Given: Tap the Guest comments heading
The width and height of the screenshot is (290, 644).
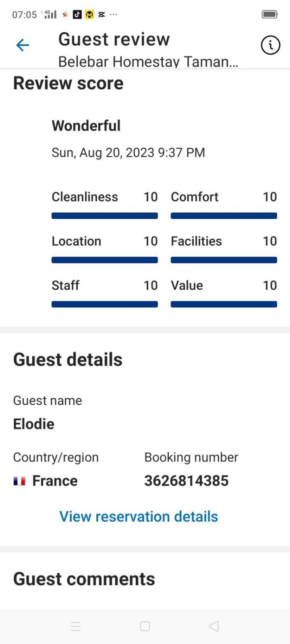Looking at the screenshot, I should click(84, 579).
